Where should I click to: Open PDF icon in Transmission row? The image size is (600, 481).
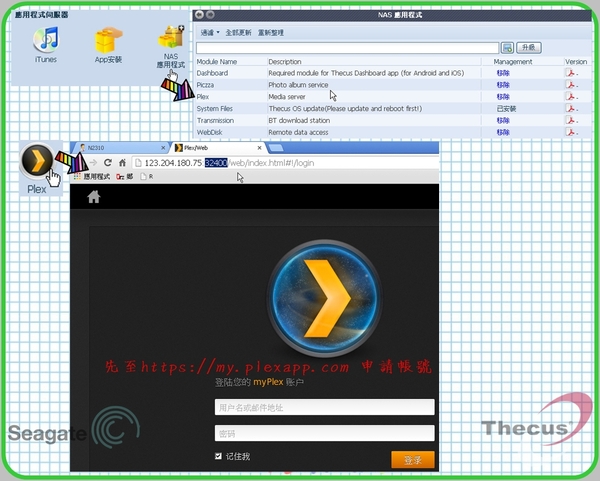[570, 120]
